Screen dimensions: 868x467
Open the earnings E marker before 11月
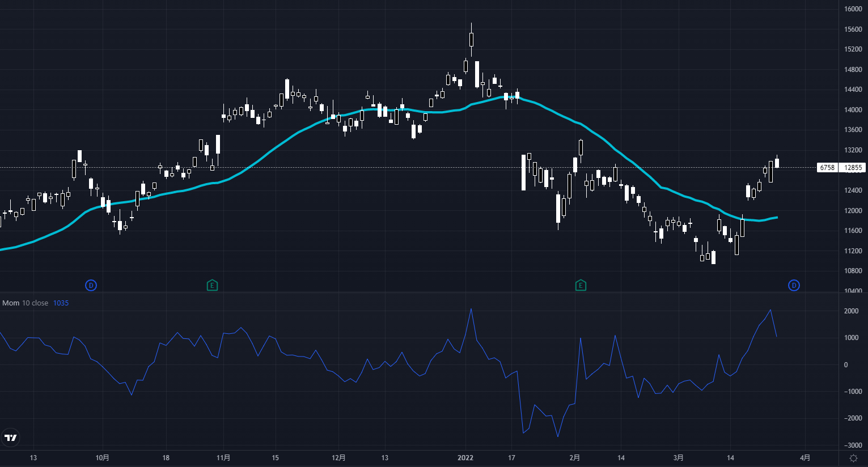point(212,285)
